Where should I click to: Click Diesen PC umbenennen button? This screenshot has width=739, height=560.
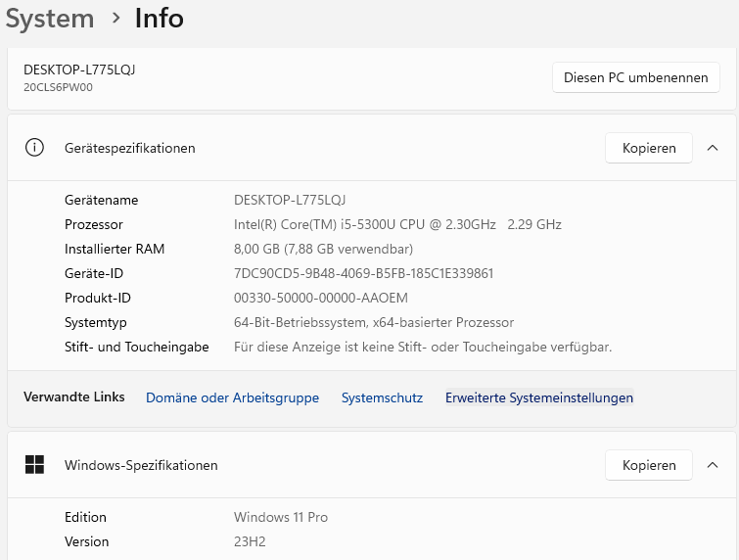tap(636, 77)
